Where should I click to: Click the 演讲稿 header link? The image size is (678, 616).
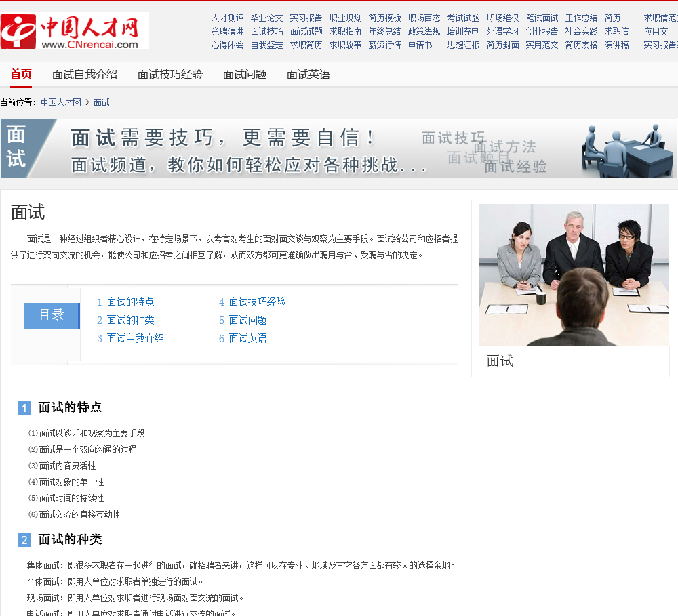(x=617, y=45)
